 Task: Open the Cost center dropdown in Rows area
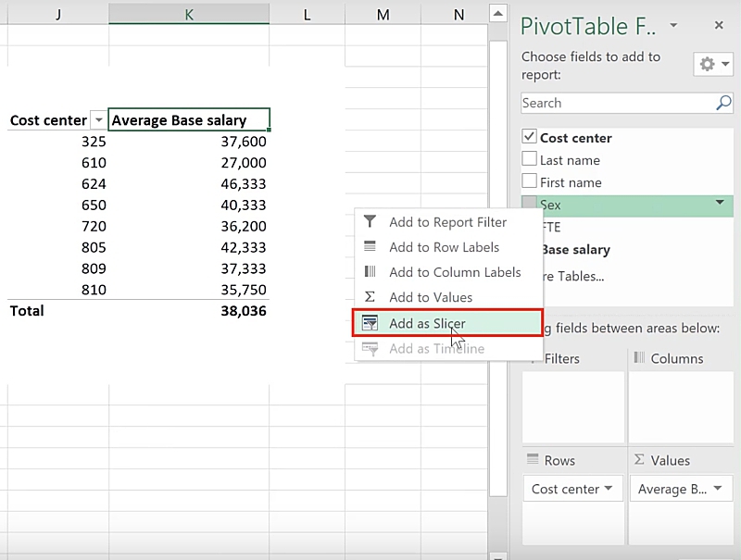(x=609, y=489)
